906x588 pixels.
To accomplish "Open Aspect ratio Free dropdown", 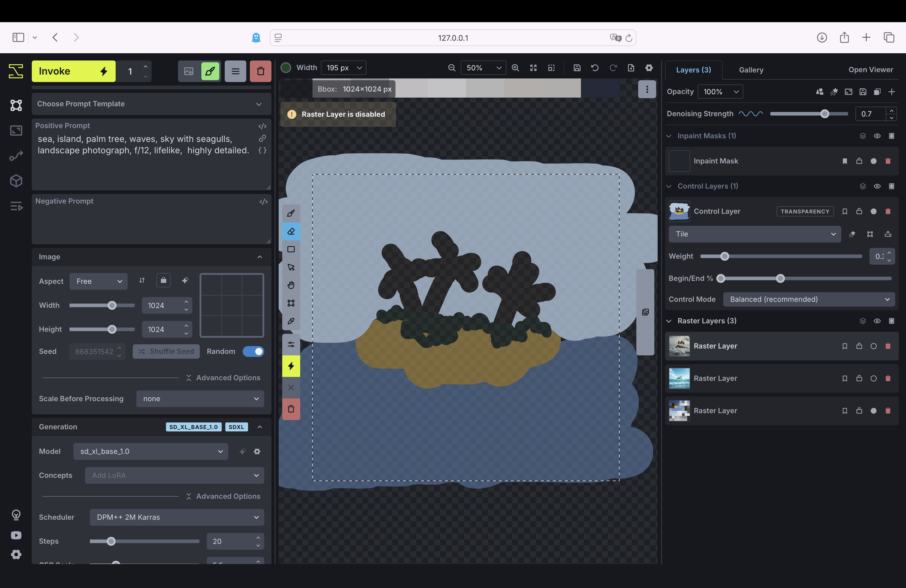I will (98, 281).
